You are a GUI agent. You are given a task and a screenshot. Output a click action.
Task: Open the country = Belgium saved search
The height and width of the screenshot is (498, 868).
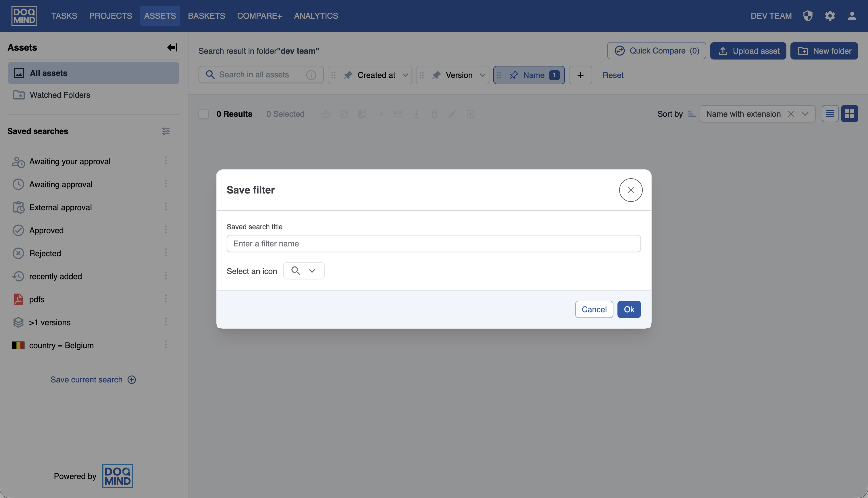(61, 345)
